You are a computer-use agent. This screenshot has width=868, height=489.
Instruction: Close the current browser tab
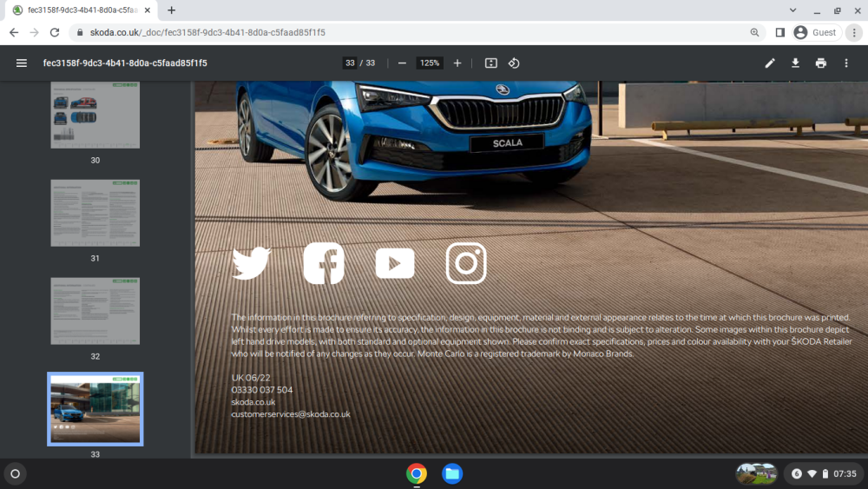point(148,10)
